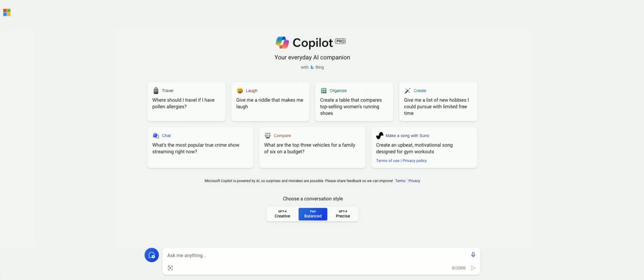Click the Copilot logo icon
This screenshot has height=280, width=644.
pos(282,43)
